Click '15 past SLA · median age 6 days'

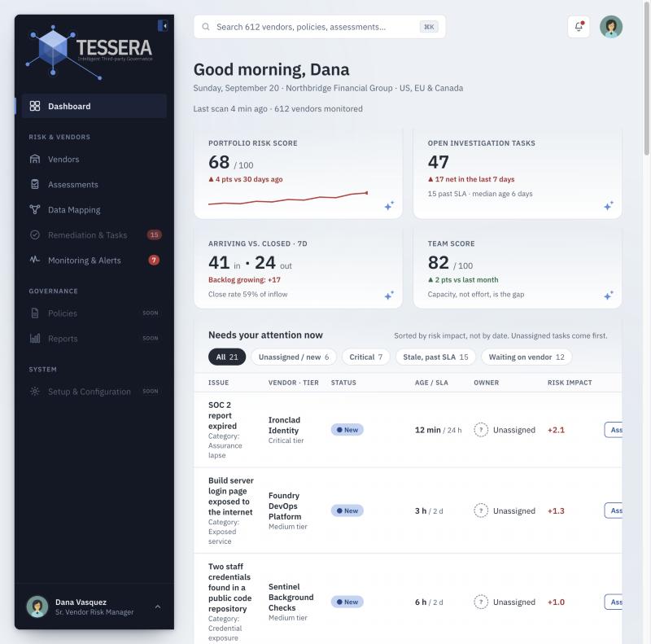point(480,194)
